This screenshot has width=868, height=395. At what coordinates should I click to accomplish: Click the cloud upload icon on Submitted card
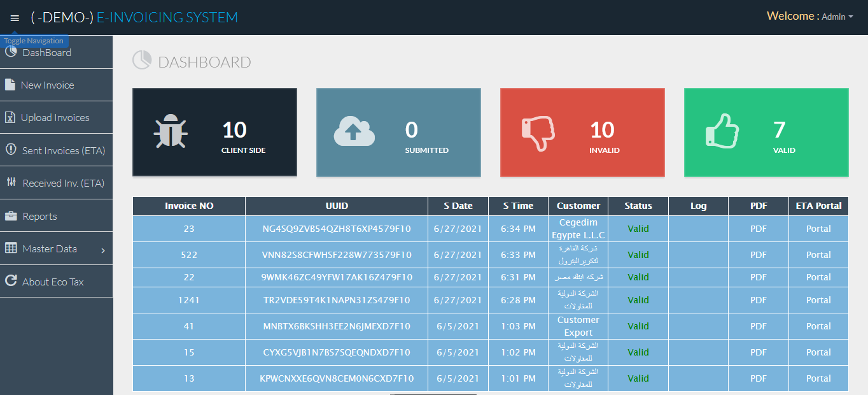354,131
